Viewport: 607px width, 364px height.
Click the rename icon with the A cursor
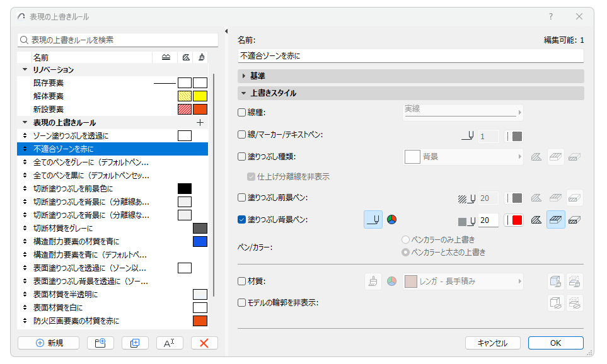click(169, 343)
